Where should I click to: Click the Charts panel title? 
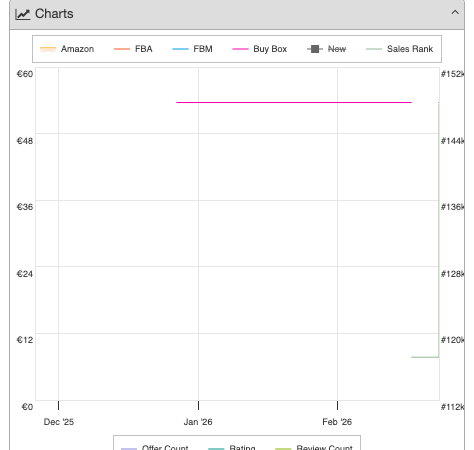click(54, 14)
